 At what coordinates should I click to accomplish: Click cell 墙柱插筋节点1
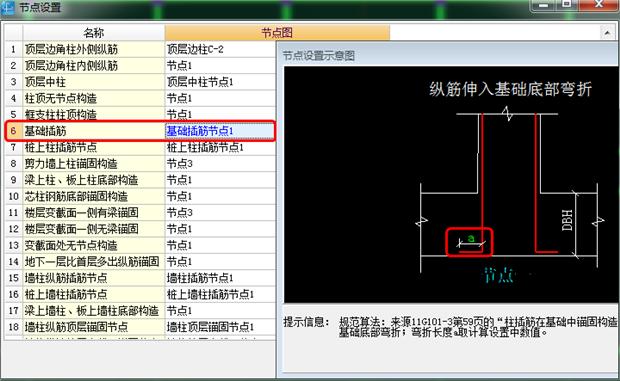click(x=220, y=278)
